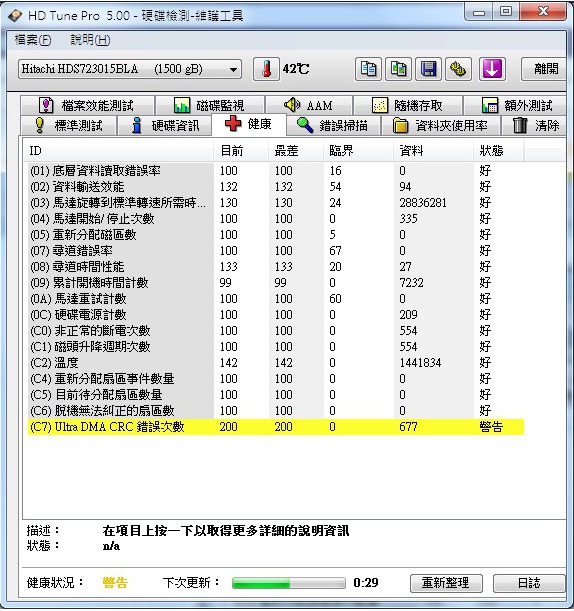Click the copy screenshot toolbar icon
The width and height of the screenshot is (574, 611).
398,69
